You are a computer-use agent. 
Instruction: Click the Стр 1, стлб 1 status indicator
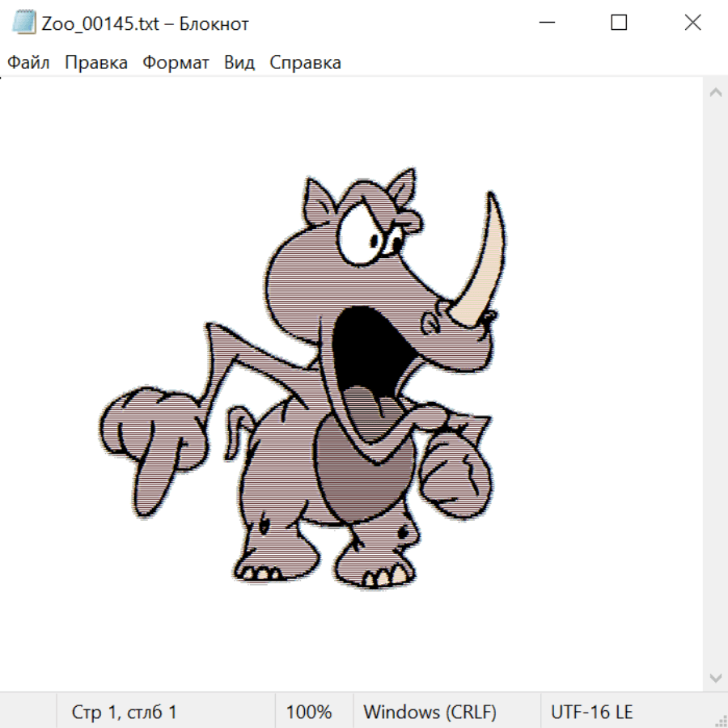(x=125, y=712)
